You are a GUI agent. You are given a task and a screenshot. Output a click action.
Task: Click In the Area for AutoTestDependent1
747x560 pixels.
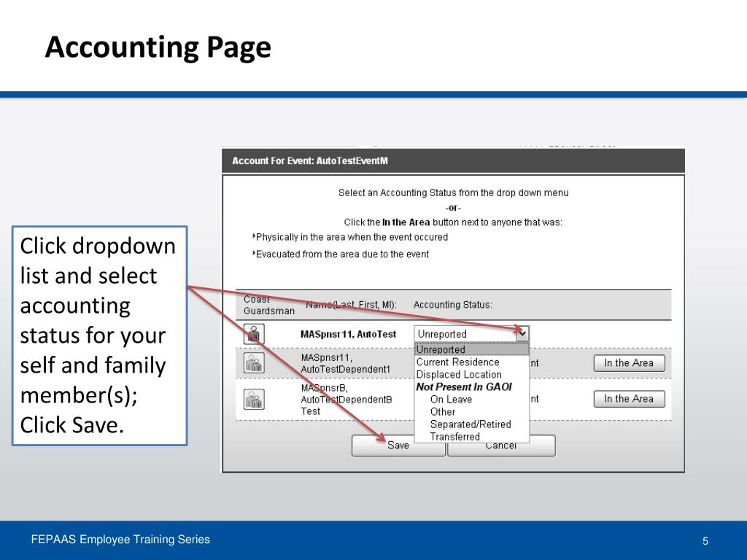click(629, 363)
